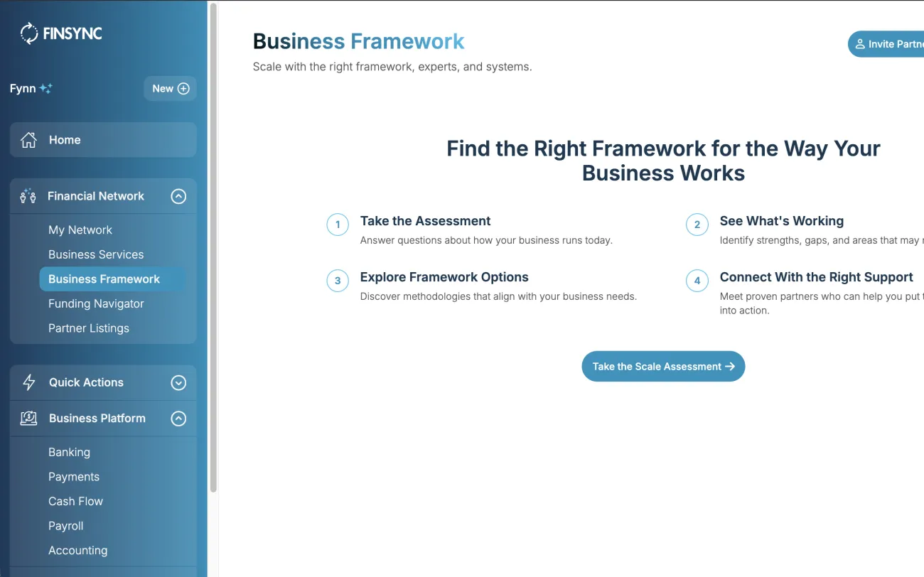Click the Home house icon

(x=28, y=140)
